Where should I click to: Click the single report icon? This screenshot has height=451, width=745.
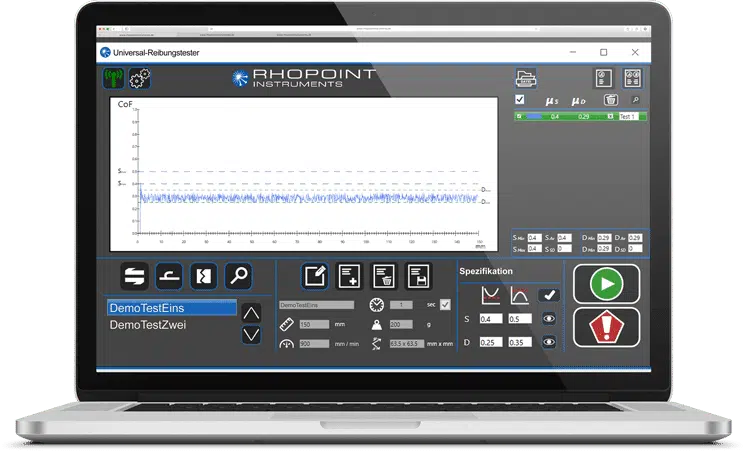pyautogui.click(x=604, y=78)
